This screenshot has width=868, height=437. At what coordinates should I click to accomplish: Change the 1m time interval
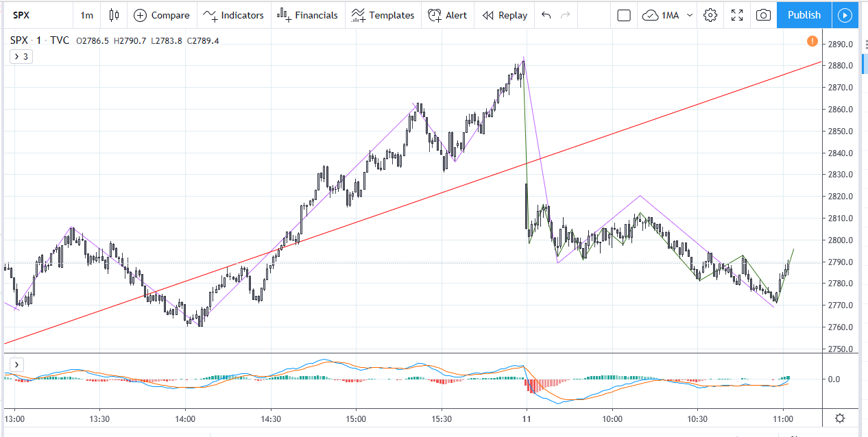coord(86,15)
